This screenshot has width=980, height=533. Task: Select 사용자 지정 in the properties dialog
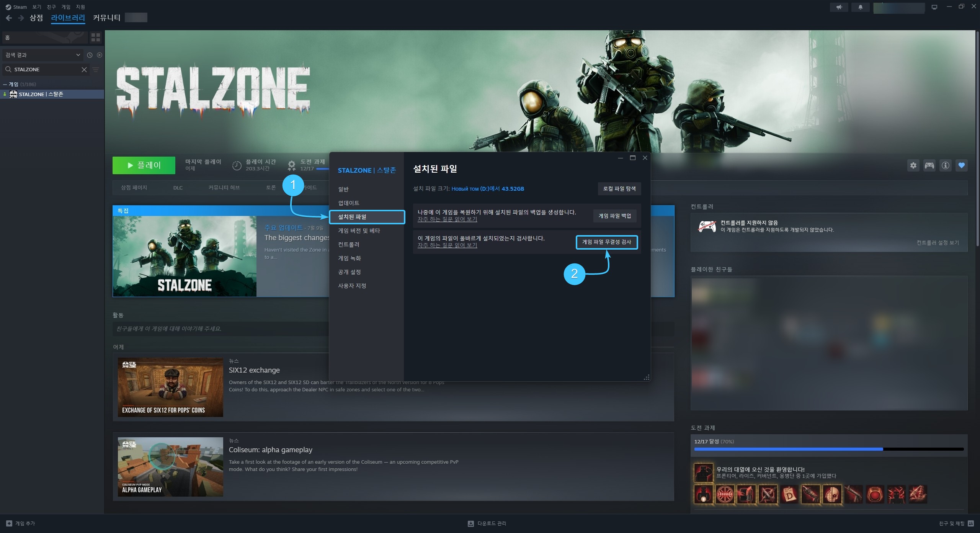(366, 286)
